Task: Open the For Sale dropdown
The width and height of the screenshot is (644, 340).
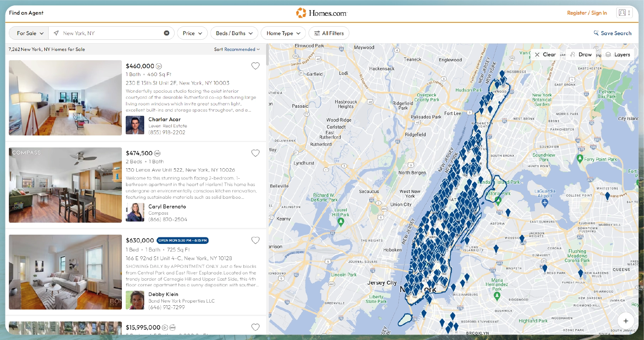Action: (x=29, y=33)
